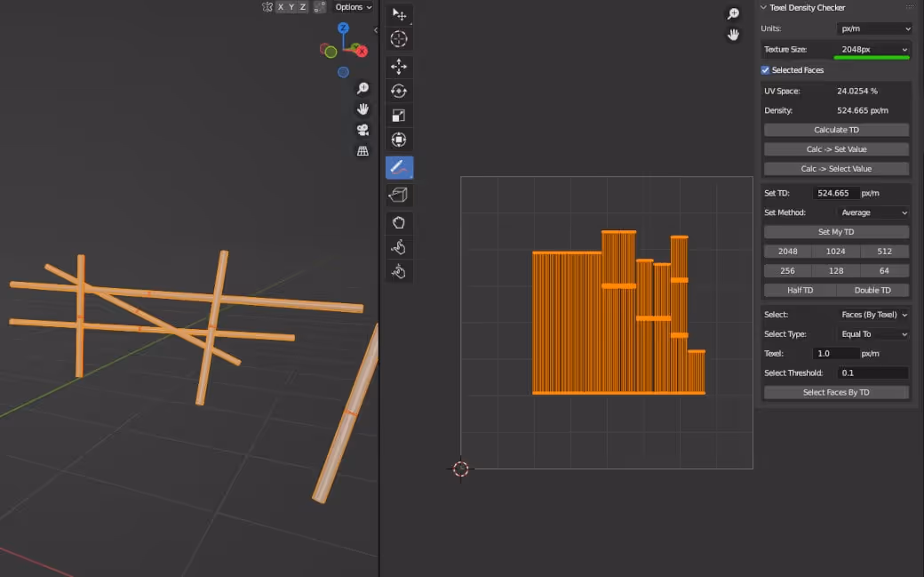
Task: Click the Select Faces By TD button
Action: [835, 391]
